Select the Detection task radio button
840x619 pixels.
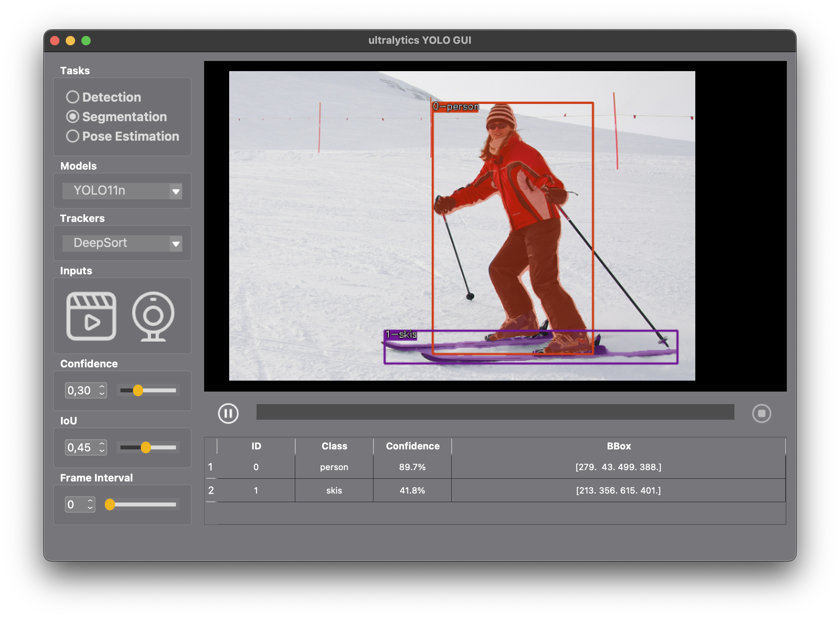73,97
